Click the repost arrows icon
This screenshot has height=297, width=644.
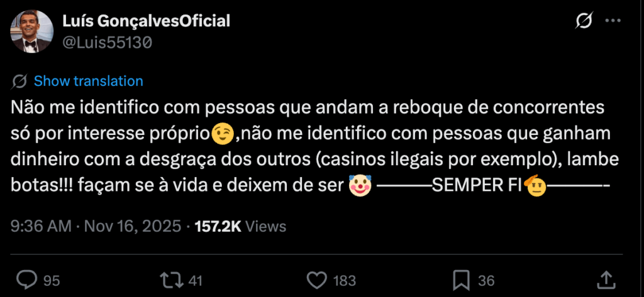click(172, 279)
